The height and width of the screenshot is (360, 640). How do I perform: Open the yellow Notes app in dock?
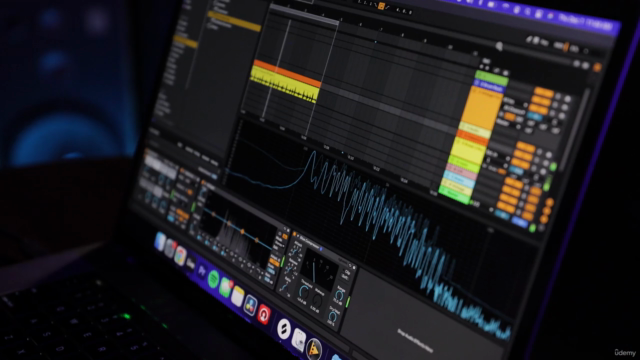coord(238,296)
